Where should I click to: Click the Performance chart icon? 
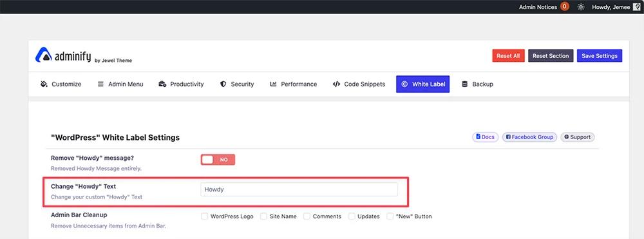pos(273,84)
